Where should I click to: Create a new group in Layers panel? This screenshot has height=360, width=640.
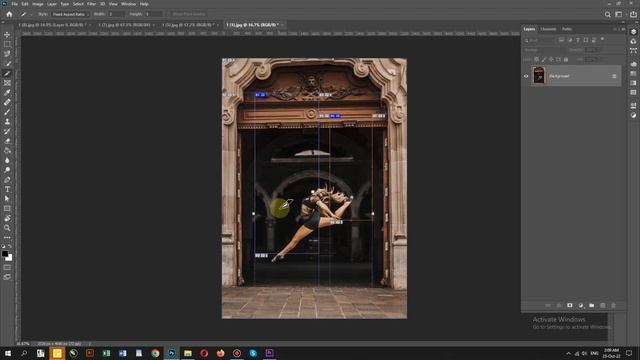591,305
